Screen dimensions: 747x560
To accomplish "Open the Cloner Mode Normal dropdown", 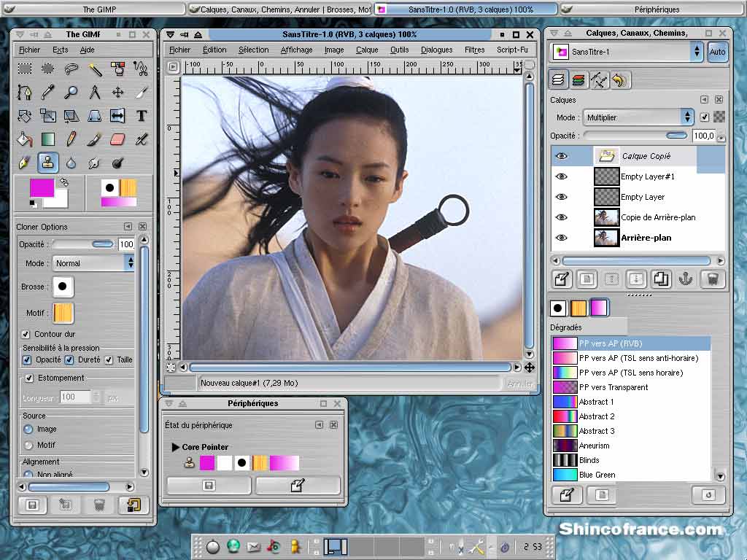I will coord(93,263).
